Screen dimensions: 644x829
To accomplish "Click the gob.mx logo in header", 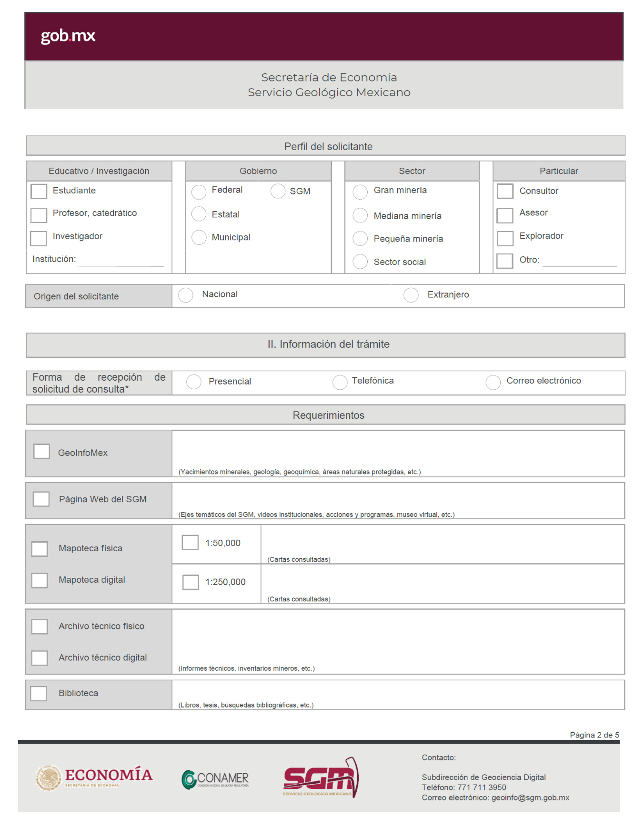I will tap(68, 36).
